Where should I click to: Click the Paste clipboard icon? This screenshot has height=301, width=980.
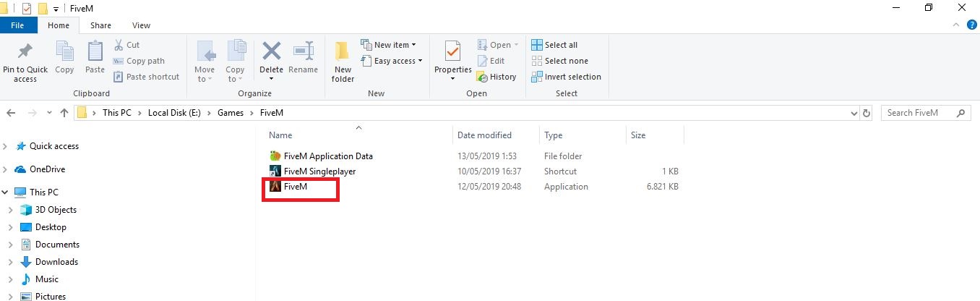click(x=95, y=51)
